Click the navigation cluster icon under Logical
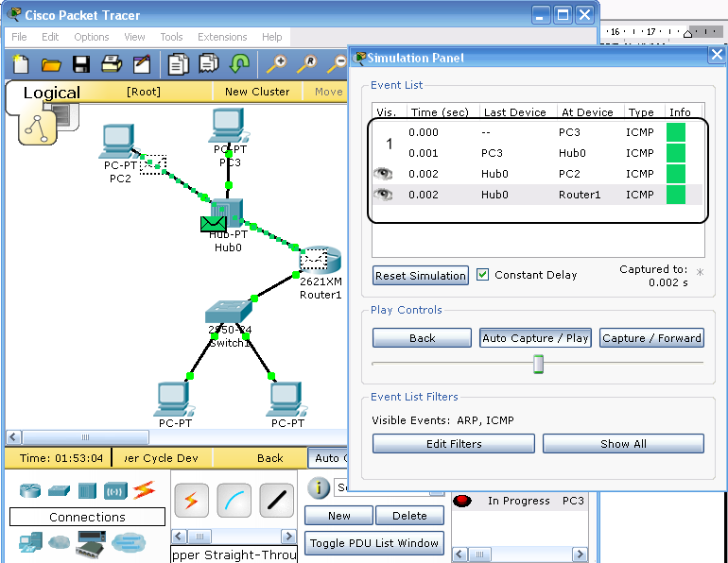The height and width of the screenshot is (563, 728). pyautogui.click(x=37, y=128)
